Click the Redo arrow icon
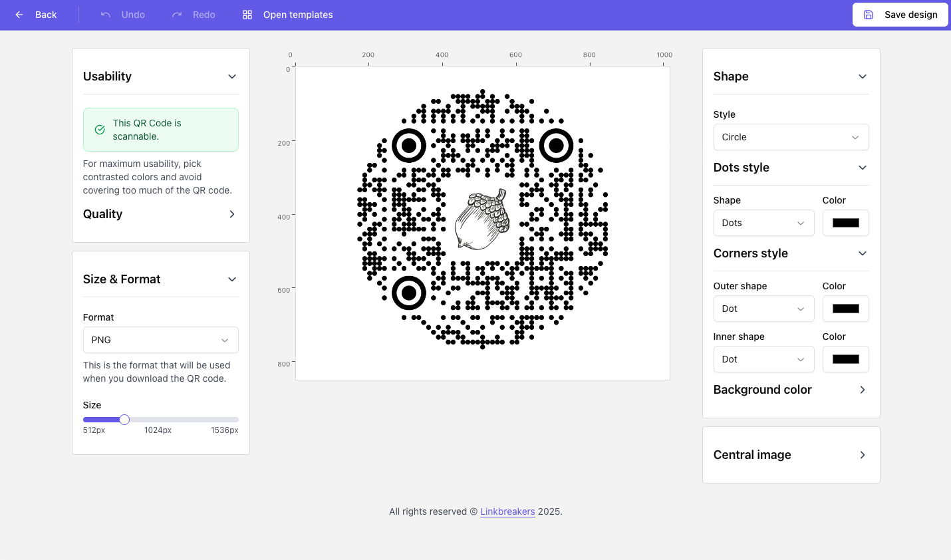 [x=177, y=15]
